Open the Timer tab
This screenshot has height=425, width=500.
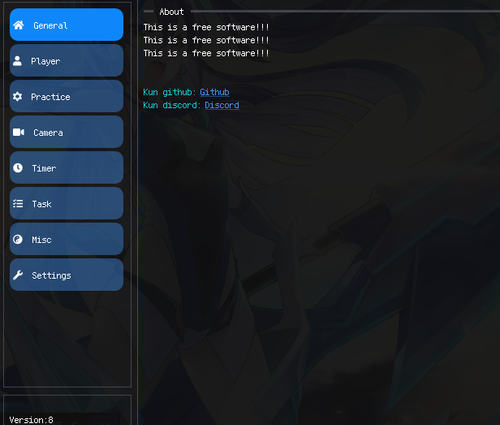(67, 168)
